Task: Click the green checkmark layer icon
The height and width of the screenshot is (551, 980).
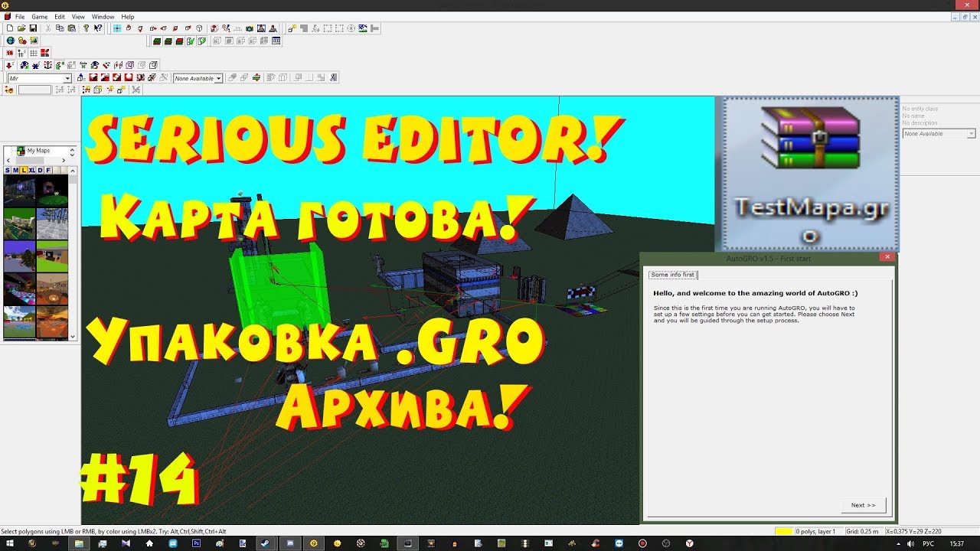Action: [x=190, y=41]
